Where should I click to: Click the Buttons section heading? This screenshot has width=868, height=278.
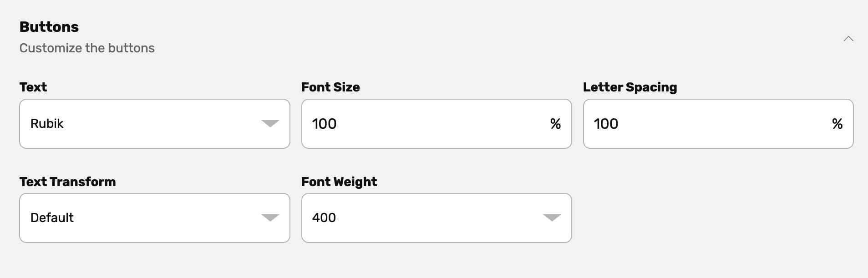click(49, 26)
